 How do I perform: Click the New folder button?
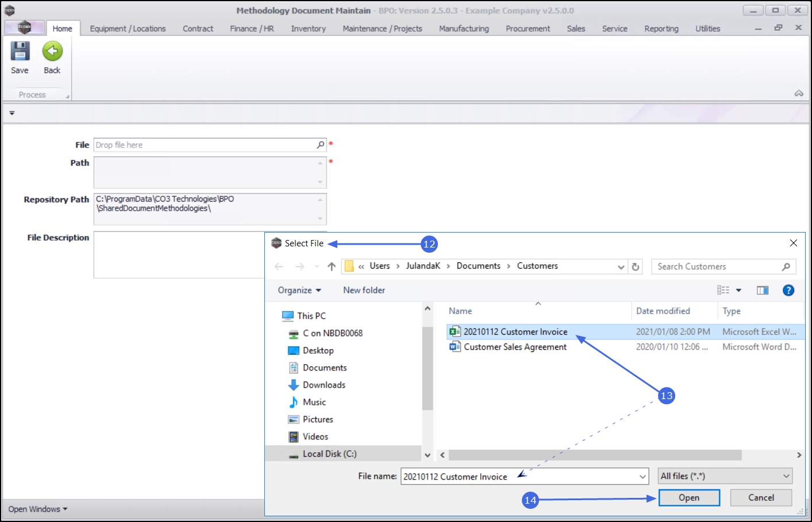(x=364, y=291)
